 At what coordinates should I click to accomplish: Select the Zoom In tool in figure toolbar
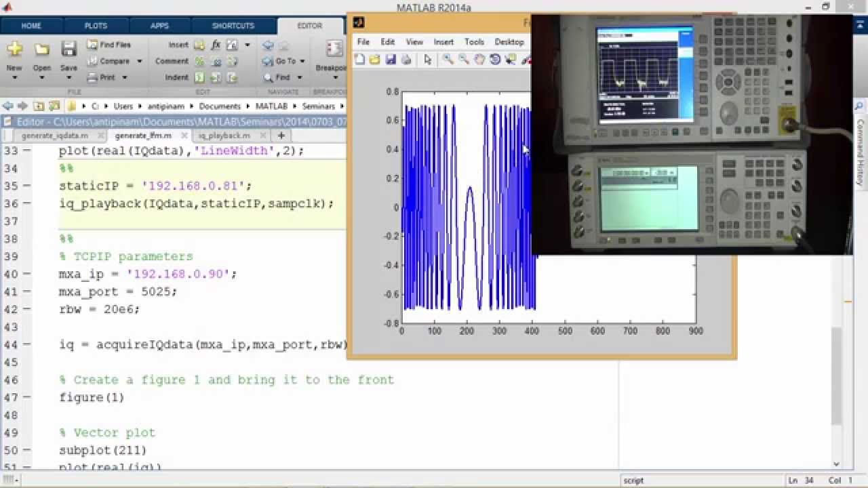coord(448,60)
